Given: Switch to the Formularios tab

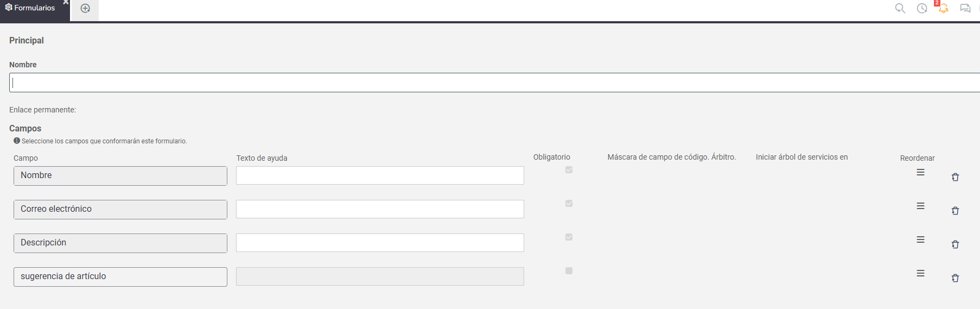Looking at the screenshot, I should point(30,8).
